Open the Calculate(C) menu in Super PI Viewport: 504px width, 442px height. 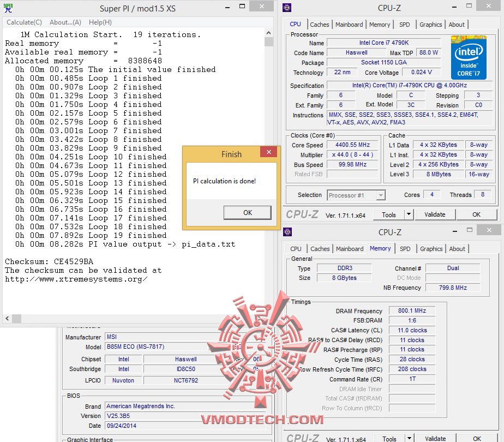24,22
